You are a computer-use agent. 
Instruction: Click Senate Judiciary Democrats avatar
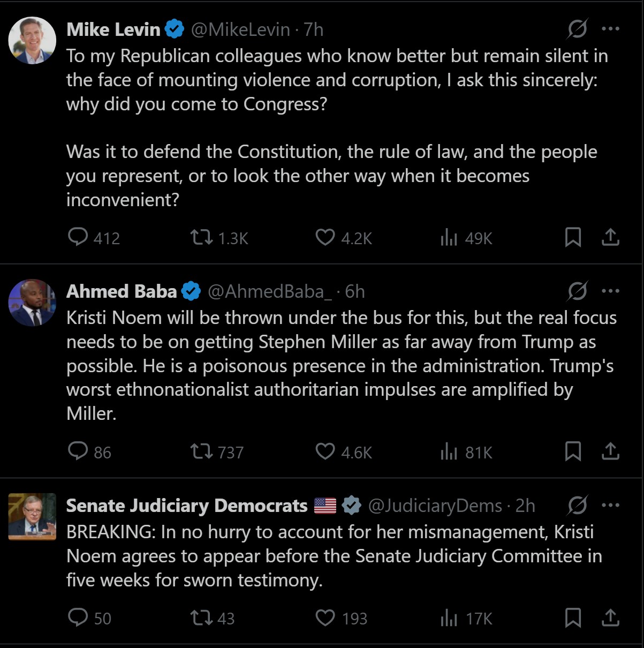(x=32, y=517)
